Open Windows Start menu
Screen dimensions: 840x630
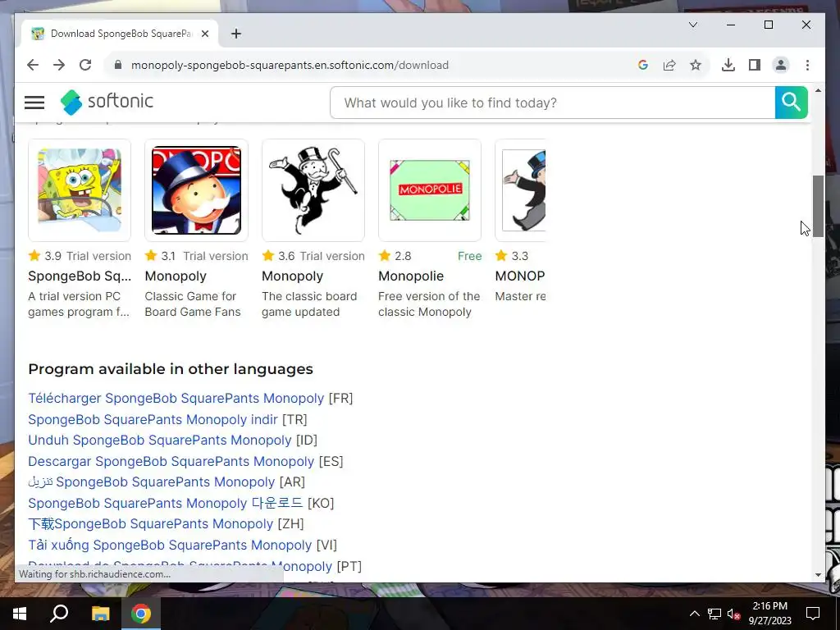pyautogui.click(x=20, y=614)
